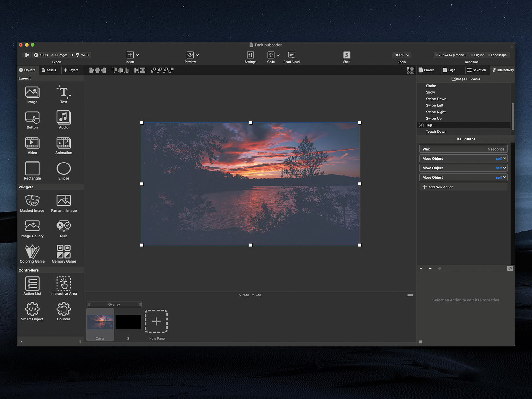Insert an Animation object
This screenshot has height=399, width=532.
click(64, 143)
